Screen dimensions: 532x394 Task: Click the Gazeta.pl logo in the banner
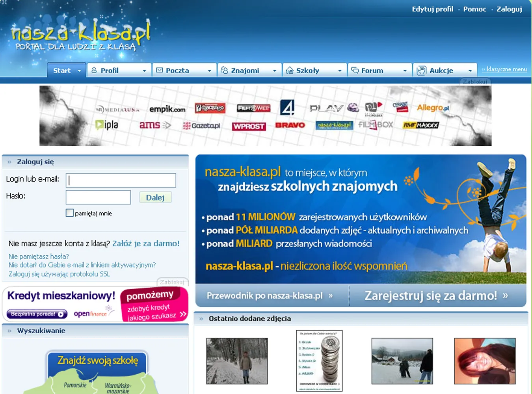202,126
